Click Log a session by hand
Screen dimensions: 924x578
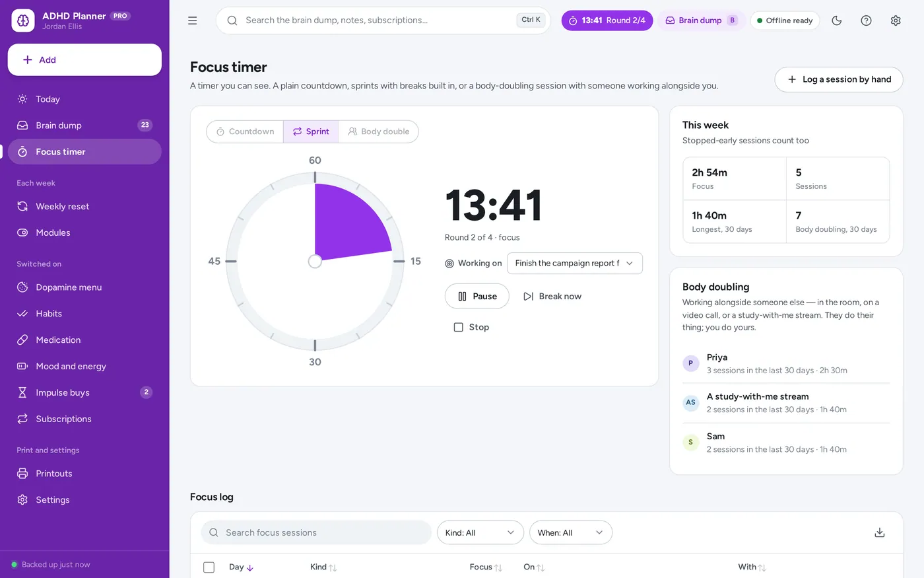coord(839,79)
